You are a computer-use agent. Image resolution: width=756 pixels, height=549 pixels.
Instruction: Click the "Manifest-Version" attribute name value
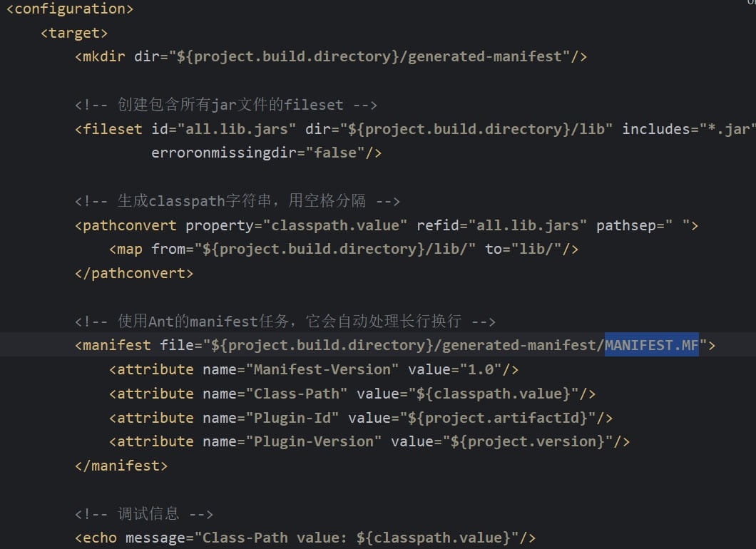327,369
